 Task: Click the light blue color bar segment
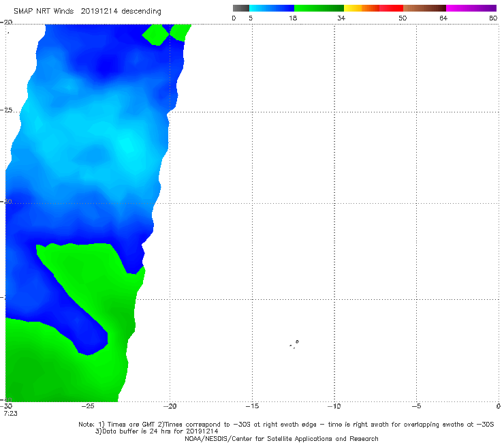coord(272,8)
